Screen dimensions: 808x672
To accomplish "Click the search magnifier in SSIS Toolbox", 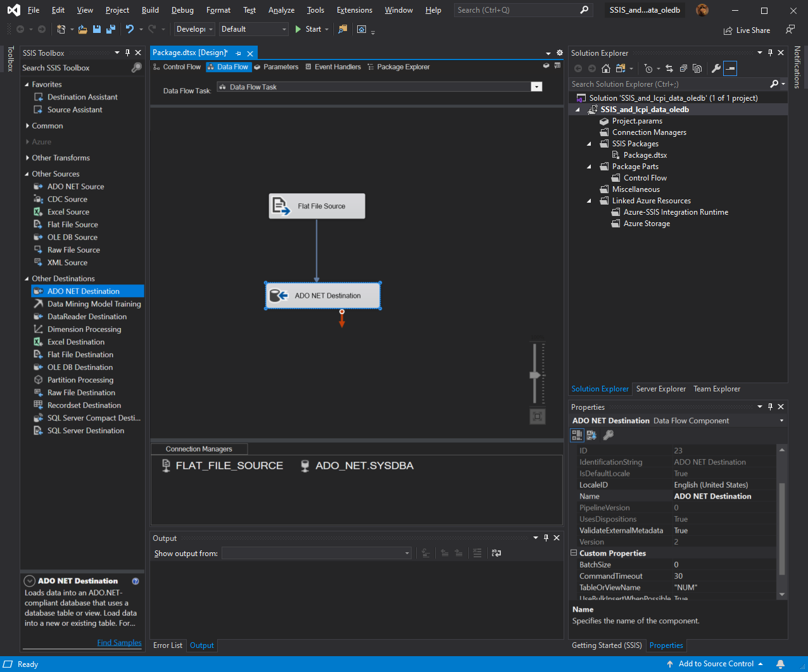I will 136,68.
